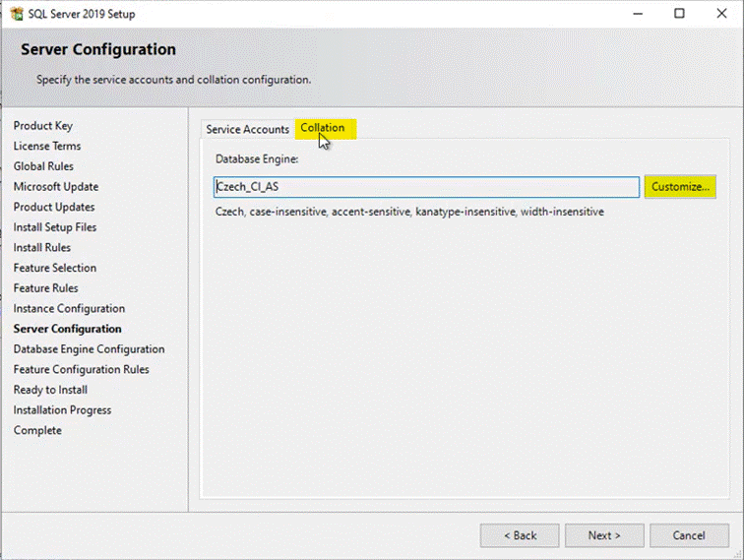This screenshot has width=744, height=560.
Task: Select Microsoft Update step
Action: pyautogui.click(x=56, y=187)
